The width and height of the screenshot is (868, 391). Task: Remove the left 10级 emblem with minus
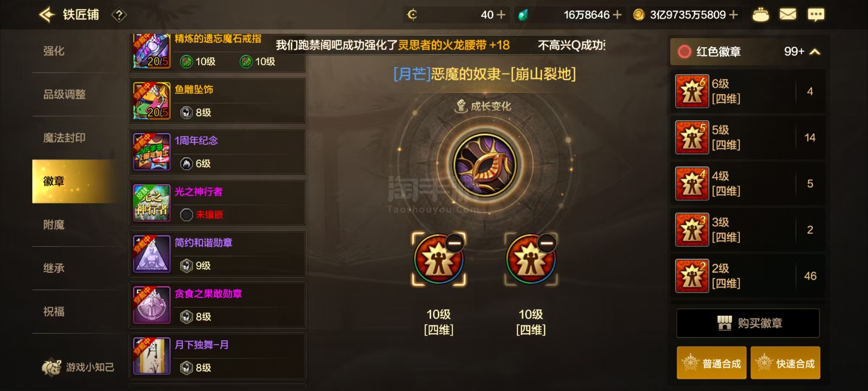[455, 243]
